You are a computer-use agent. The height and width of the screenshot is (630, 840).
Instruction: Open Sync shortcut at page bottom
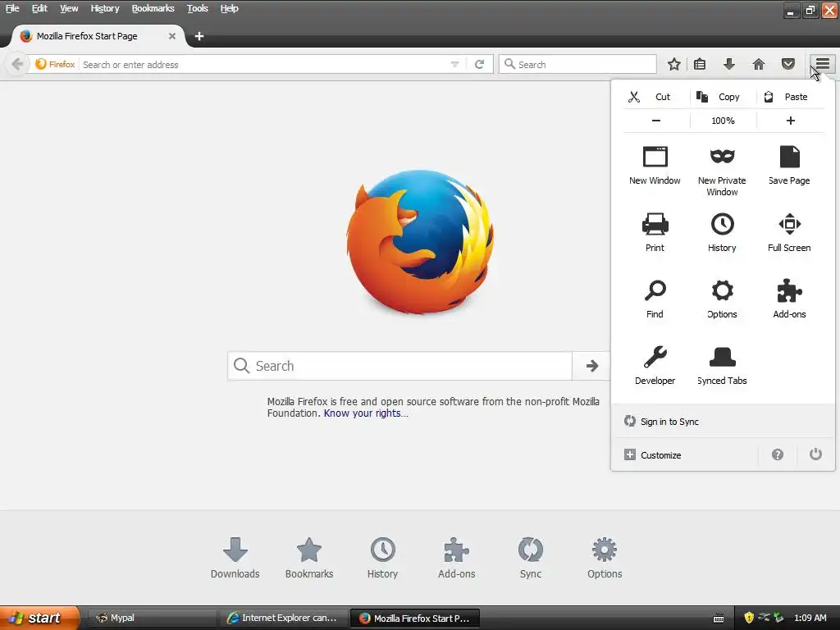531,558
